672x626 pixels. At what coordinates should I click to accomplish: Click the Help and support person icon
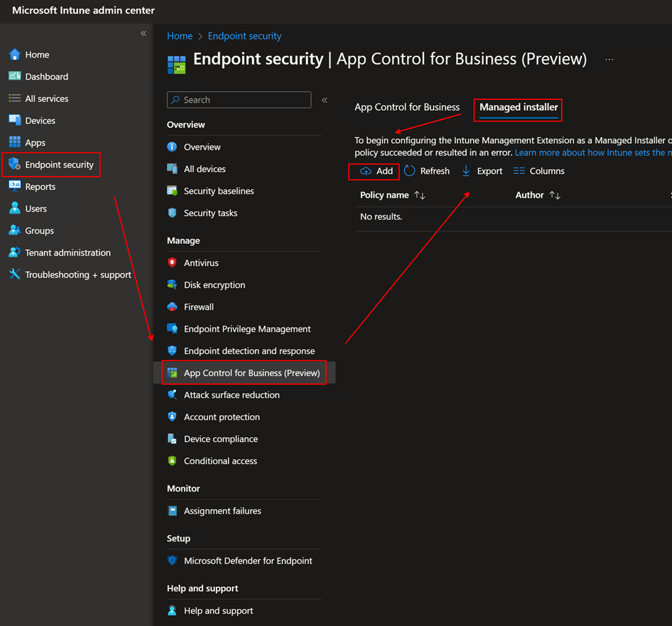point(172,611)
